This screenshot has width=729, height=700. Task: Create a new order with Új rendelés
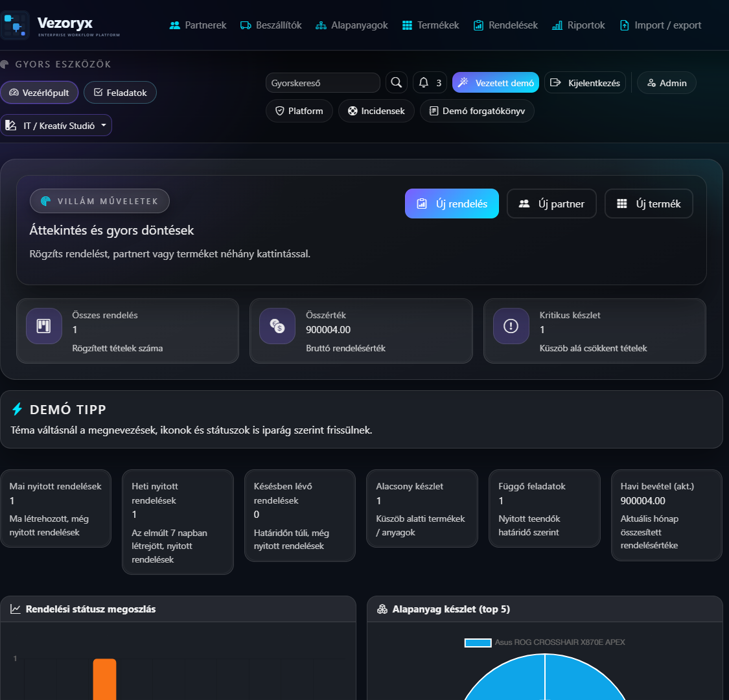(x=452, y=204)
